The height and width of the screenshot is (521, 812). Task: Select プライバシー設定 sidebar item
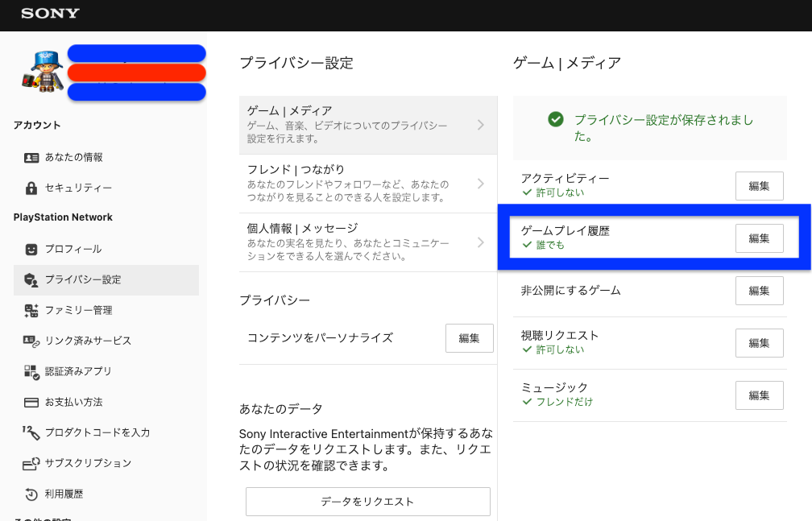pos(106,279)
